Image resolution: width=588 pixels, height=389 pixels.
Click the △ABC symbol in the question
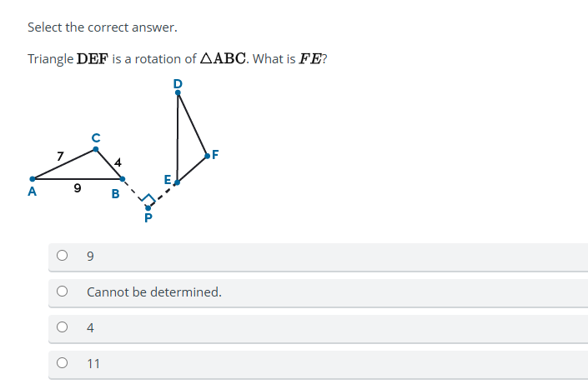pyautogui.click(x=224, y=59)
